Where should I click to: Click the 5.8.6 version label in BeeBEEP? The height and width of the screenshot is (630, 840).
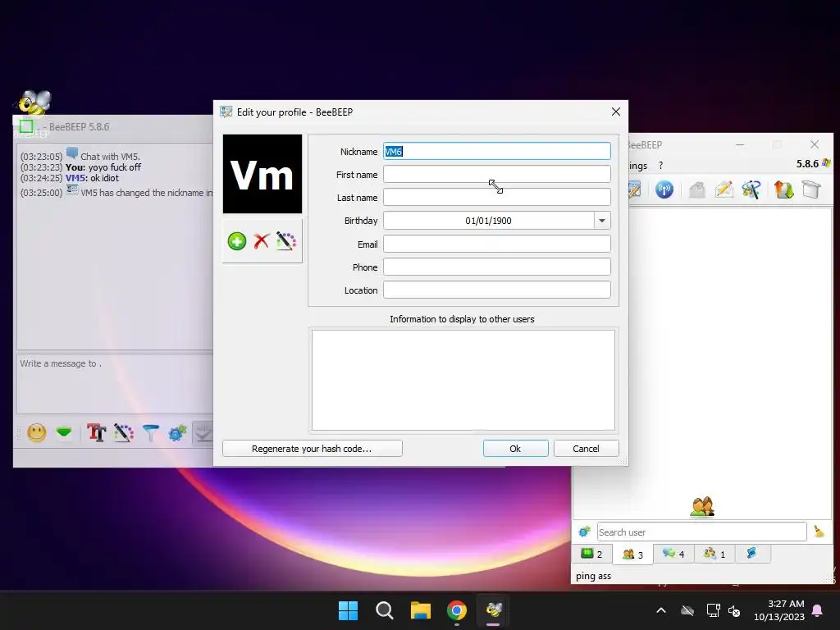coord(807,163)
